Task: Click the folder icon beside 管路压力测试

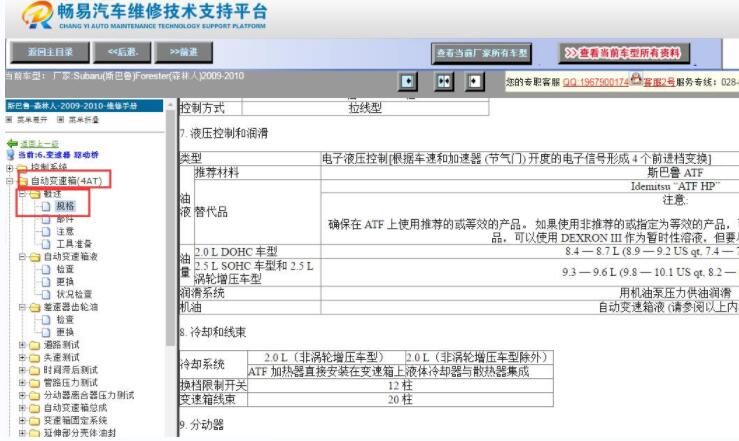Action: 35,383
